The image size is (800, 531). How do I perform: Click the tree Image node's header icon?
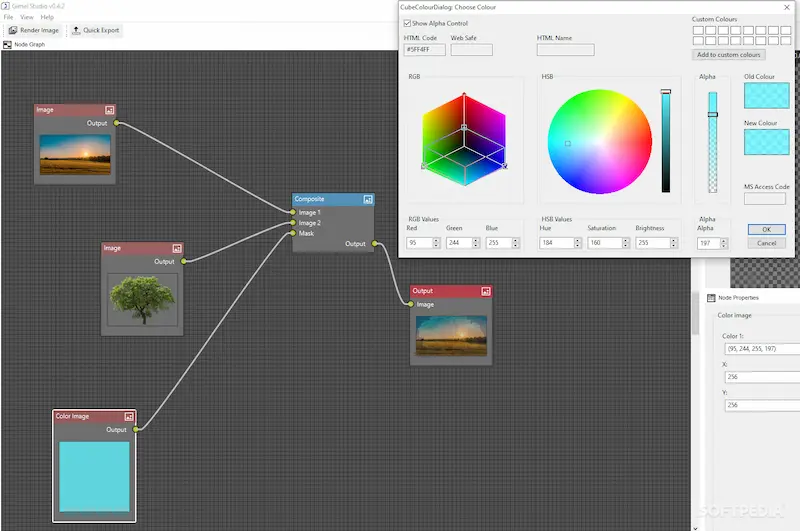coord(176,248)
